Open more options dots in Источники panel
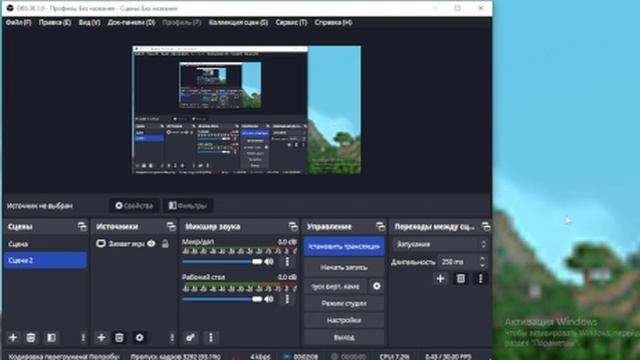The image size is (640, 360). pyautogui.click(x=172, y=338)
